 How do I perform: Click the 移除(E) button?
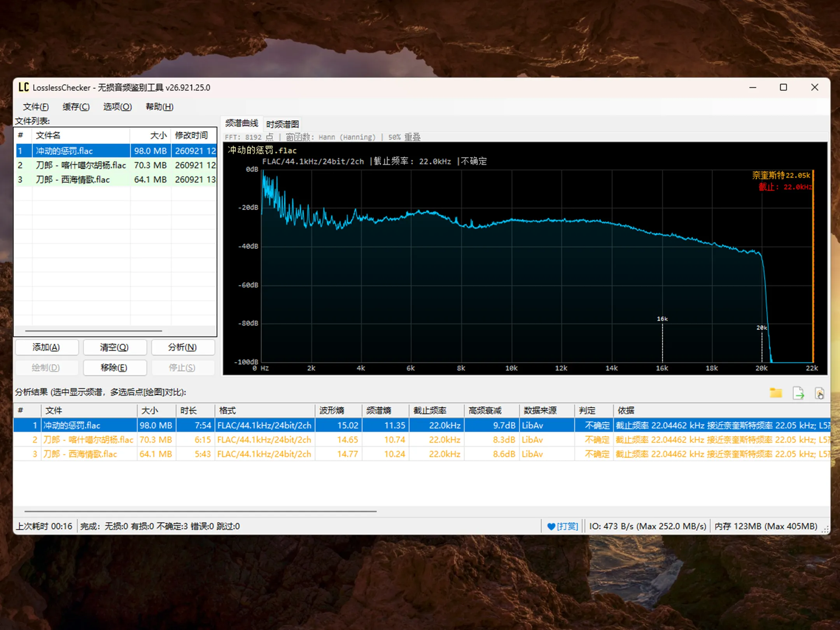[114, 367]
